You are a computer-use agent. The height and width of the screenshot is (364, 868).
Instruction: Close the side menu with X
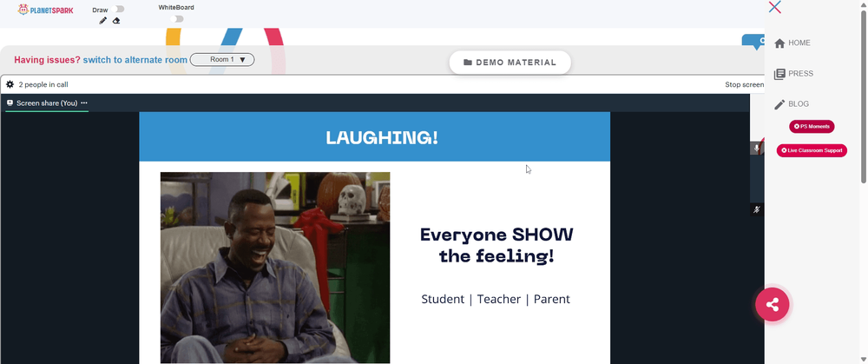775,7
